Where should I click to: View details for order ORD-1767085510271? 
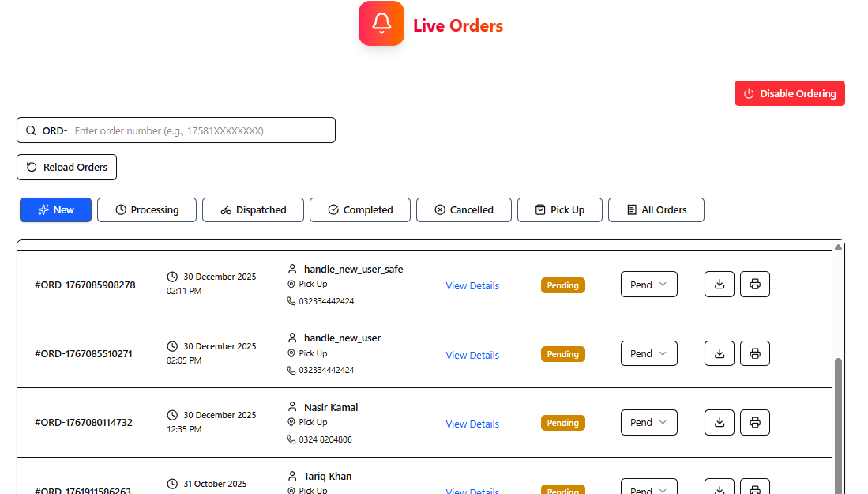472,355
